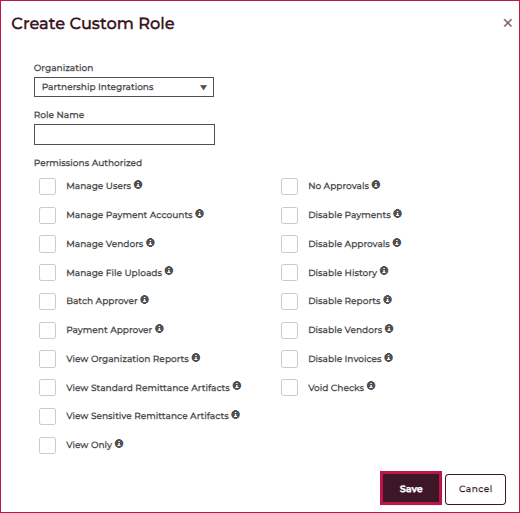Click info icon for View Standard Remittance Artifacts
Screen dimensions: 520x513
pyautogui.click(x=237, y=386)
